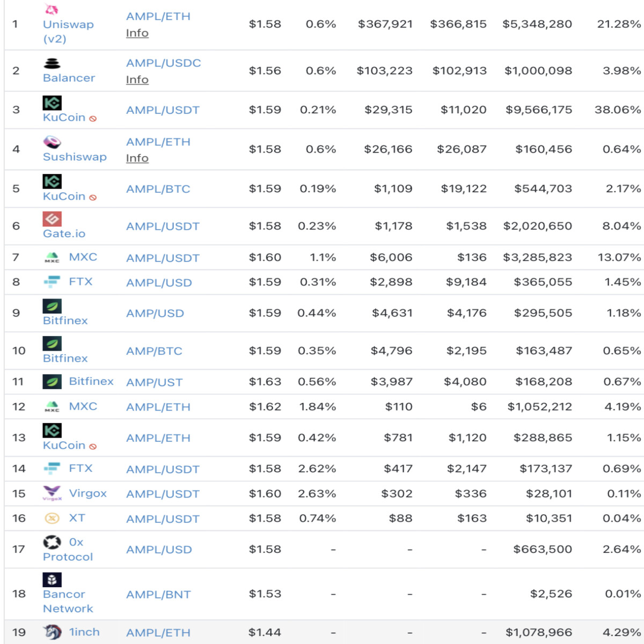Select the $1.63 price in Bitfinex row
The width and height of the screenshot is (644, 644).
click(265, 382)
